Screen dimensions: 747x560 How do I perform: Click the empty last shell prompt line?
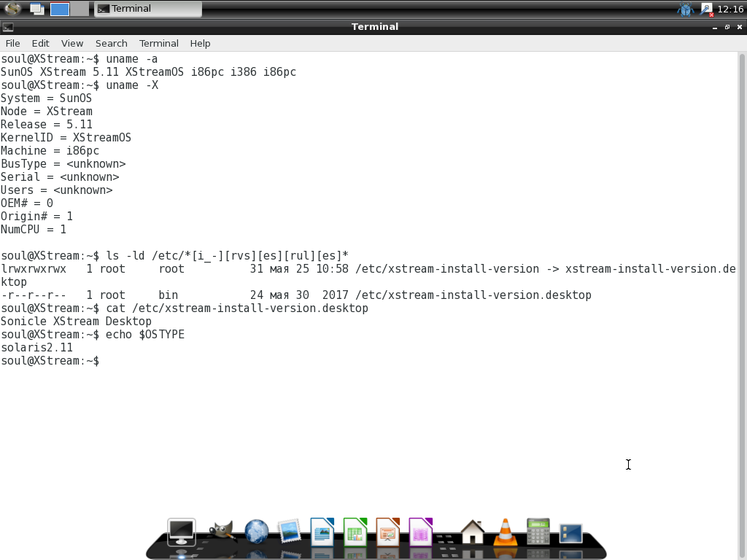50,361
